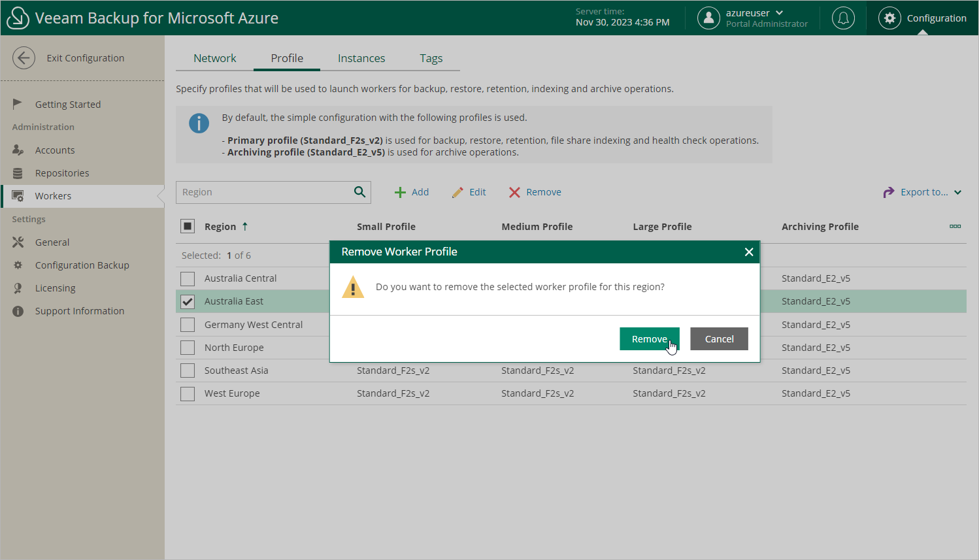Click the Remove toolbar label
Viewport: 979px width, 560px height.
(x=544, y=192)
